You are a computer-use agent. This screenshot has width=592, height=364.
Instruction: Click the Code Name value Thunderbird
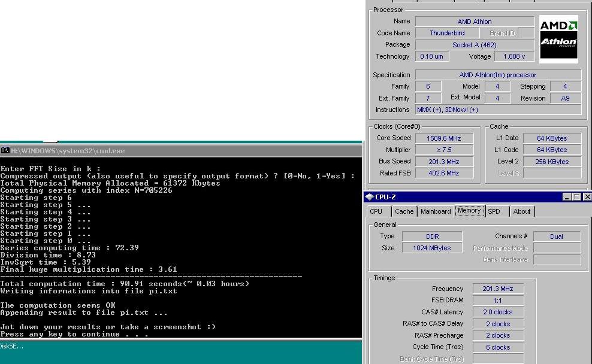coord(447,33)
